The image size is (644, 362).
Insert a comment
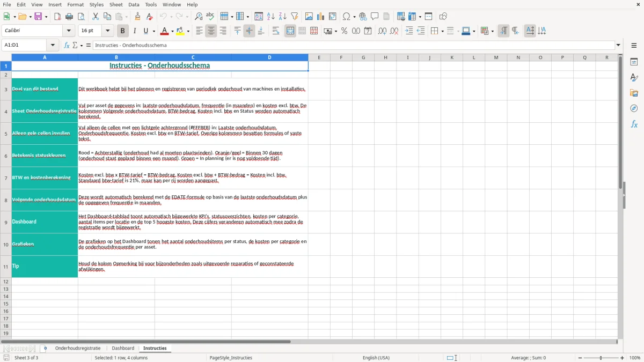(375, 17)
